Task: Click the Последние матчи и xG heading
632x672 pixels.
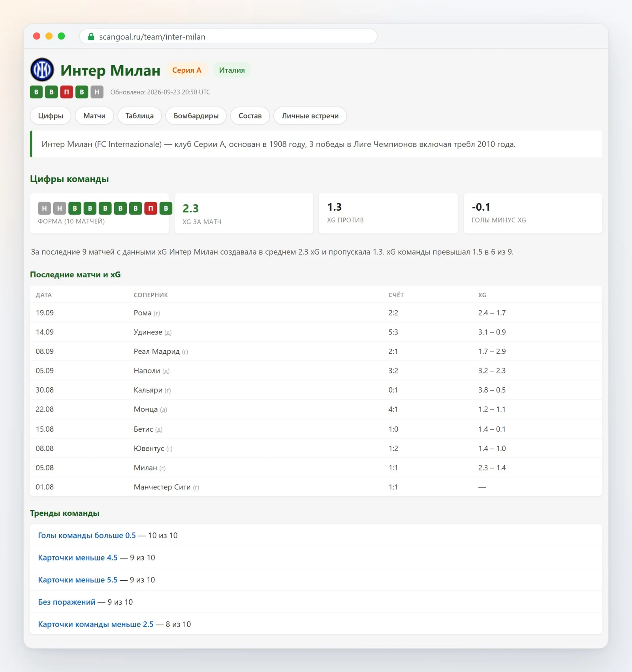Action: pos(75,275)
